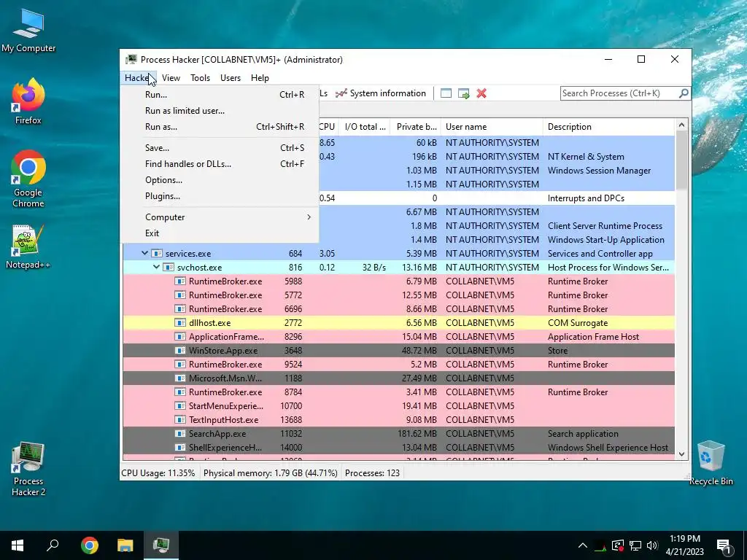747x560 pixels.
Task: Select the Microsoft.Msn.W... process row
Action: [399, 378]
